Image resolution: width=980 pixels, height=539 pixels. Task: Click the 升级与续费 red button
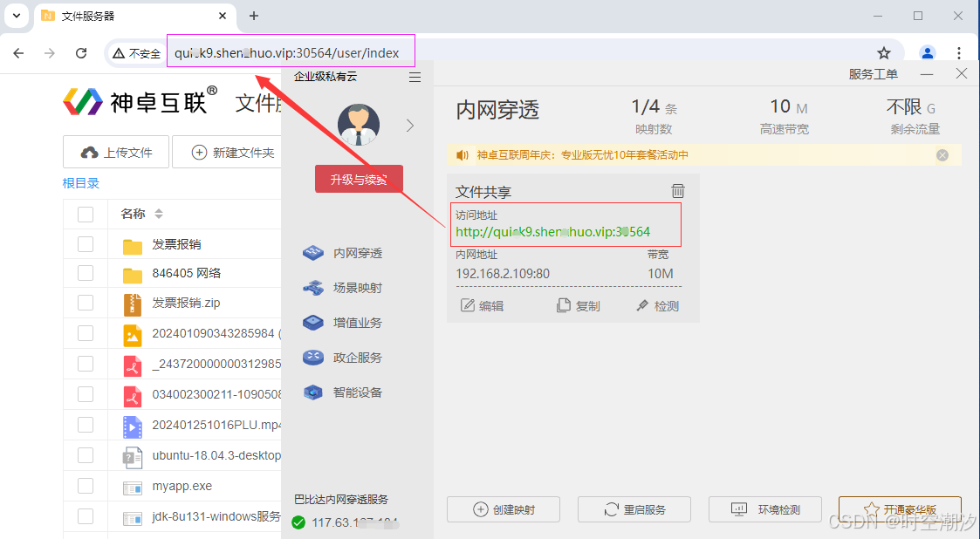tap(359, 180)
